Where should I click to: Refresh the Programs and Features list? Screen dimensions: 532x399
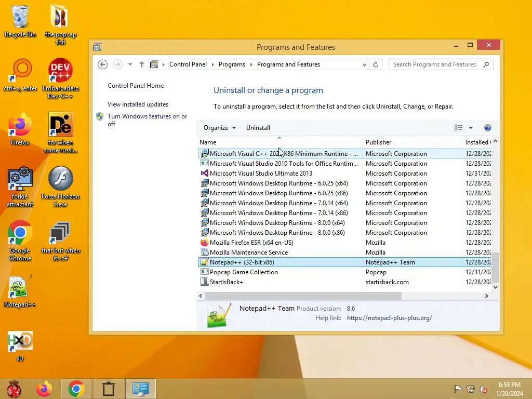(376, 64)
